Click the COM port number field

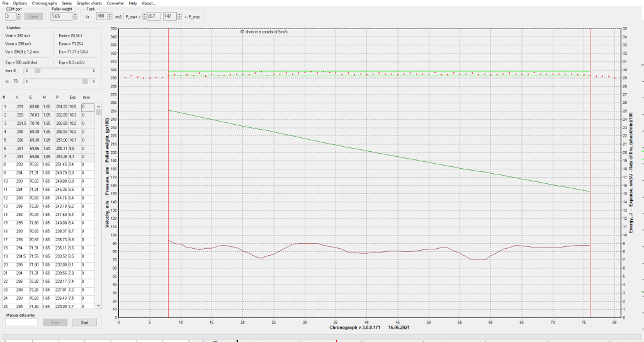(x=11, y=16)
